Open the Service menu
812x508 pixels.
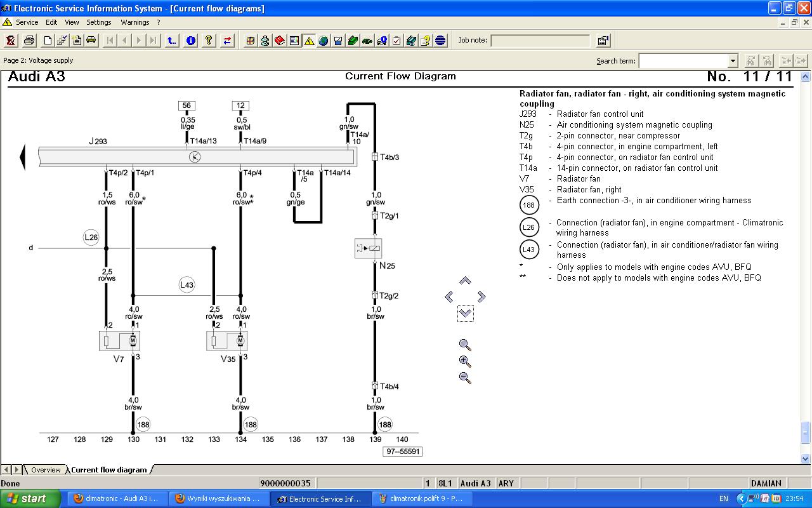click(27, 22)
